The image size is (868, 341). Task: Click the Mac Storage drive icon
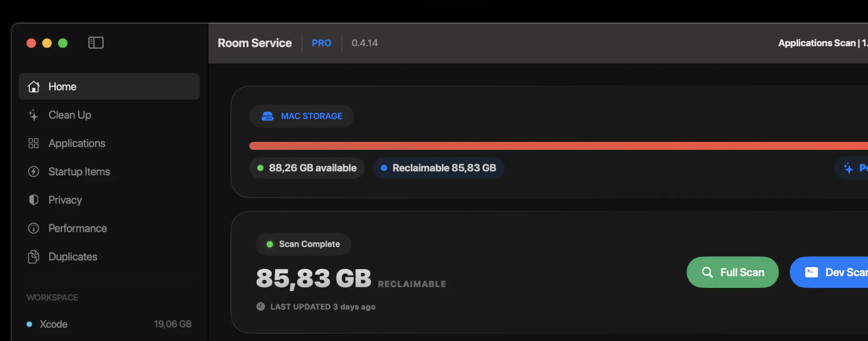pyautogui.click(x=268, y=116)
